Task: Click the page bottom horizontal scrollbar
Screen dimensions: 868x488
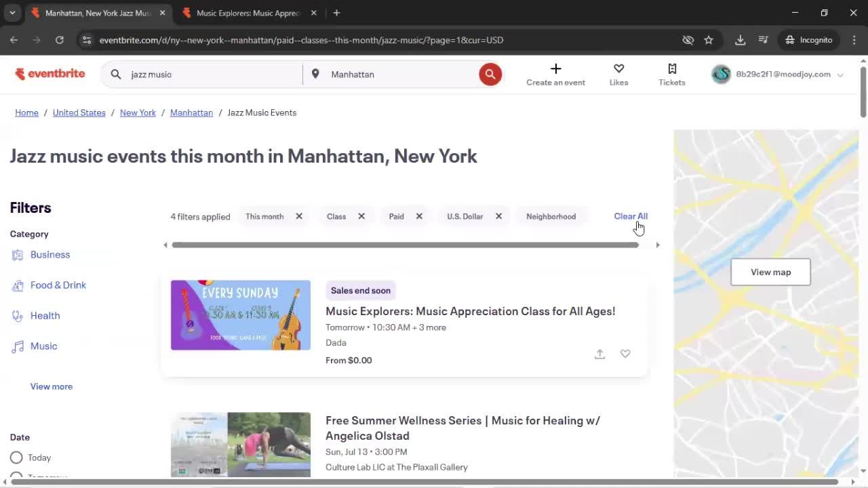Action: click(x=425, y=482)
